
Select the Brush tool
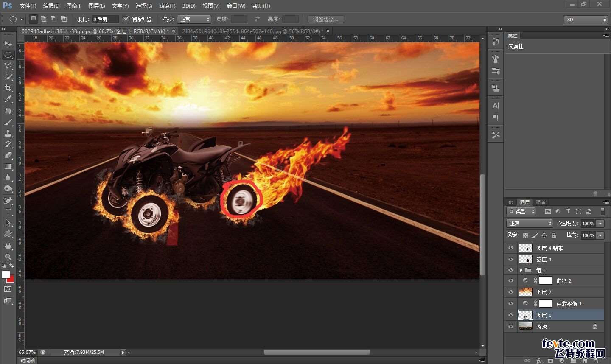[x=8, y=122]
